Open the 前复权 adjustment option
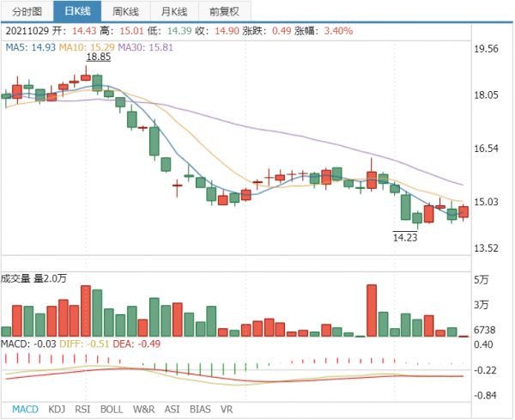This screenshot has width=515, height=420. [225, 11]
